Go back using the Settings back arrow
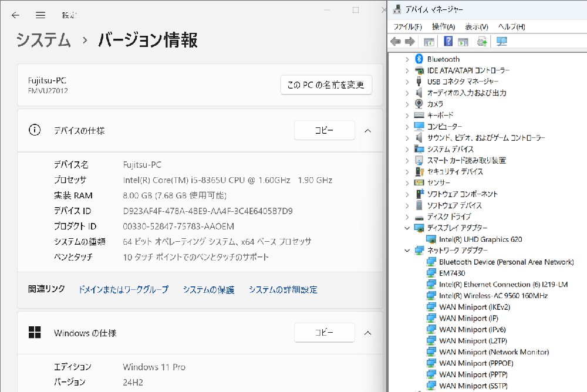Screen dimensions: 587x392 point(15,15)
